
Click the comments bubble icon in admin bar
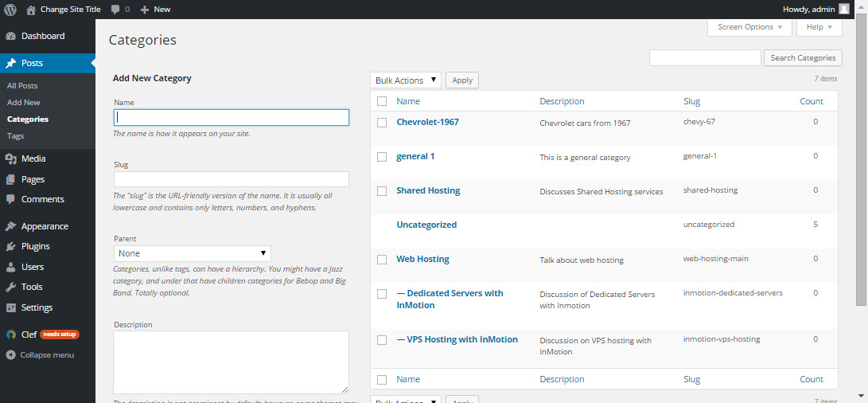(x=116, y=10)
